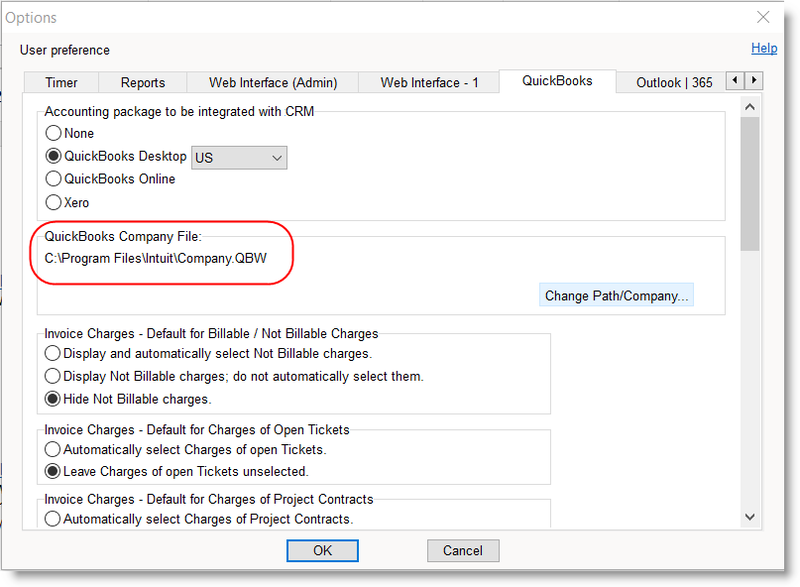Select Xero accounting package
800x587 pixels.
pos(54,202)
